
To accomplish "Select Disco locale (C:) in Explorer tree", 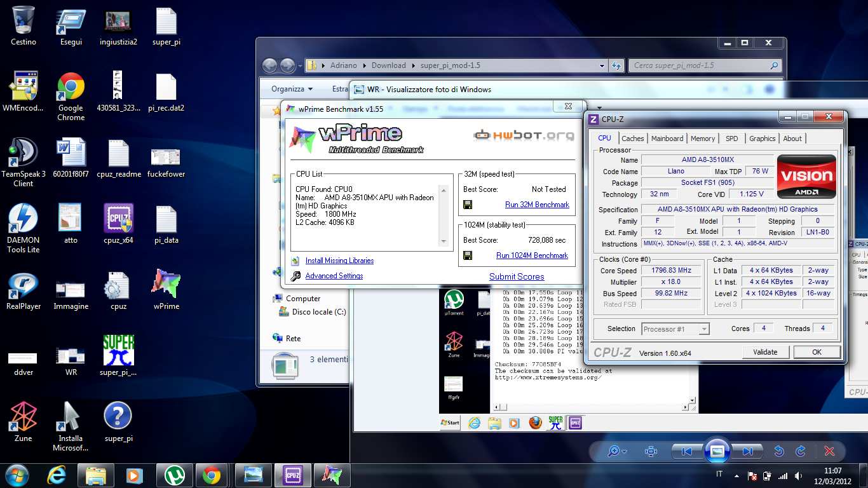I will [x=313, y=312].
